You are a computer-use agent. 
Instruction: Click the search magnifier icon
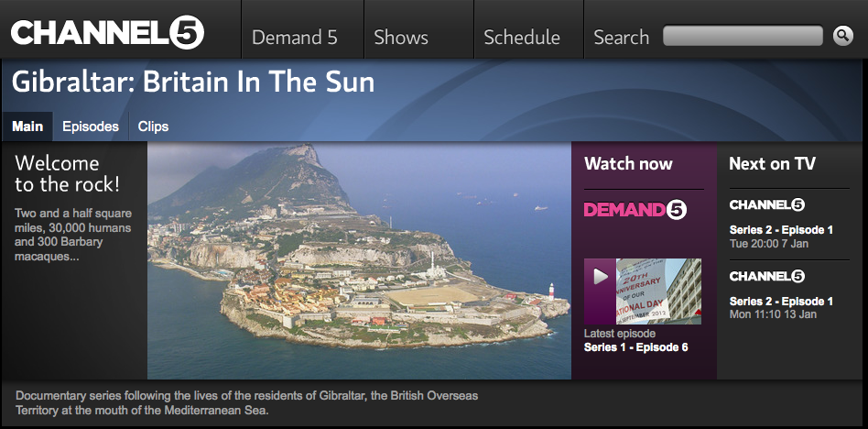tap(842, 36)
